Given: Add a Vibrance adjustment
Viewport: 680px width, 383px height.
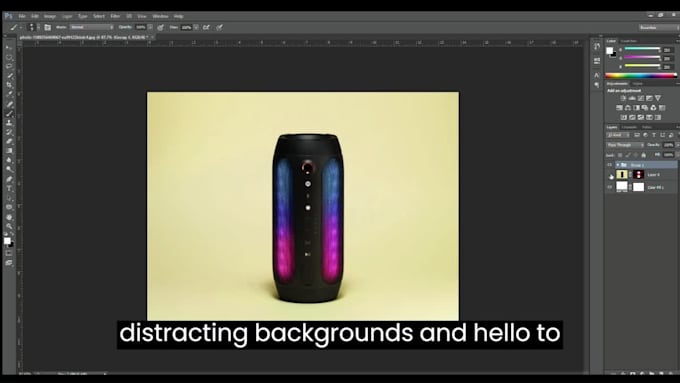Looking at the screenshot, I should tap(658, 98).
